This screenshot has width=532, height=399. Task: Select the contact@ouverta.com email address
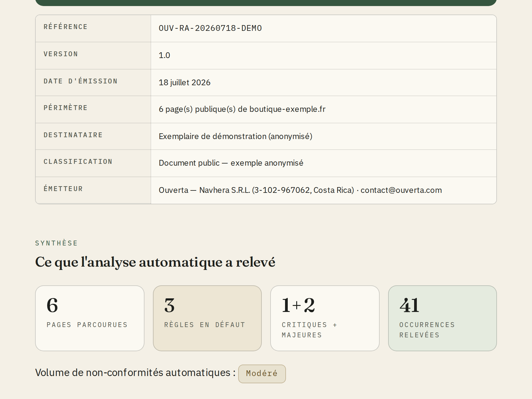pyautogui.click(x=401, y=190)
